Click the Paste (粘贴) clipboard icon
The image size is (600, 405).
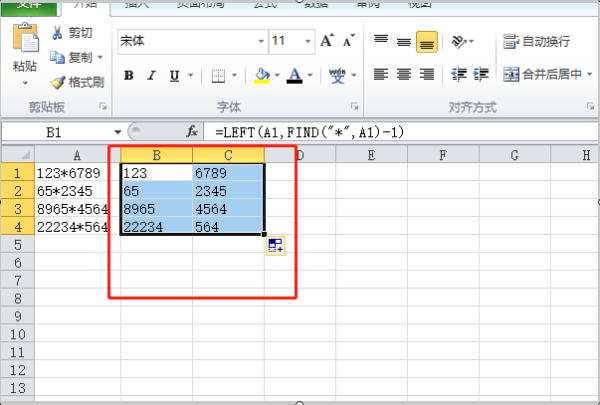24,41
